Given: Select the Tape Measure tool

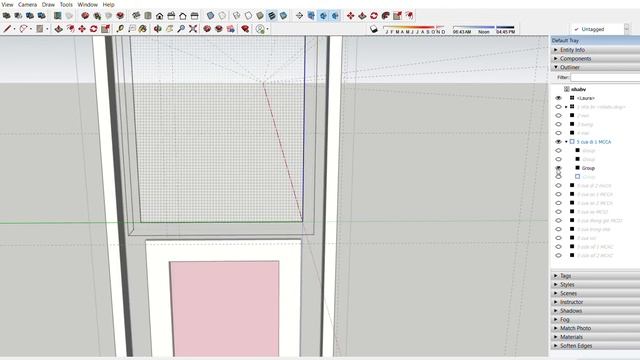Looking at the screenshot, I should tap(120, 29).
